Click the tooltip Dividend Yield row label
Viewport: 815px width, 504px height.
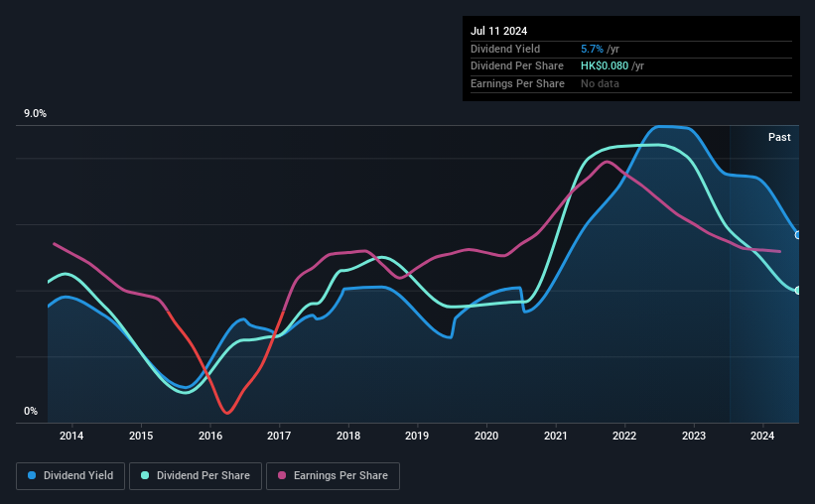pyautogui.click(x=505, y=49)
